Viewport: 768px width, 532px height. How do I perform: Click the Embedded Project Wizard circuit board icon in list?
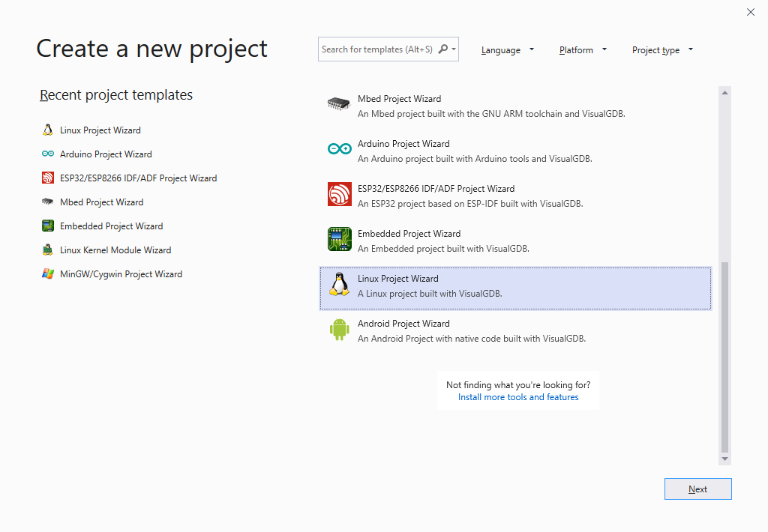click(x=340, y=239)
